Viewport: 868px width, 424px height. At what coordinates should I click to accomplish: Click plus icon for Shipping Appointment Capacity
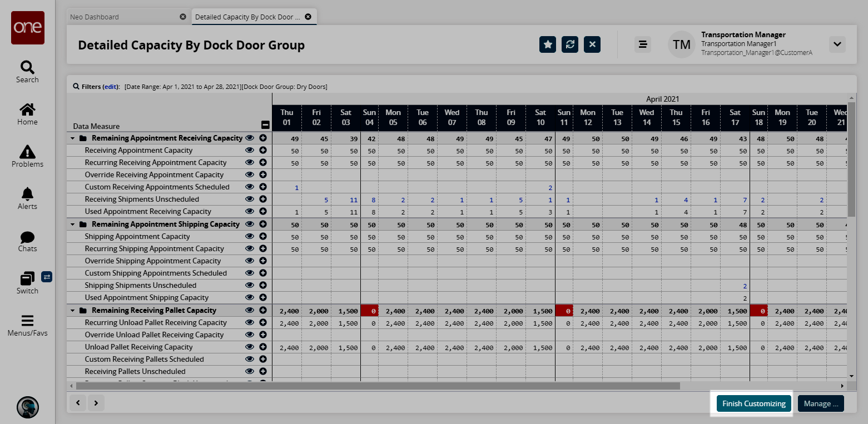coord(263,236)
